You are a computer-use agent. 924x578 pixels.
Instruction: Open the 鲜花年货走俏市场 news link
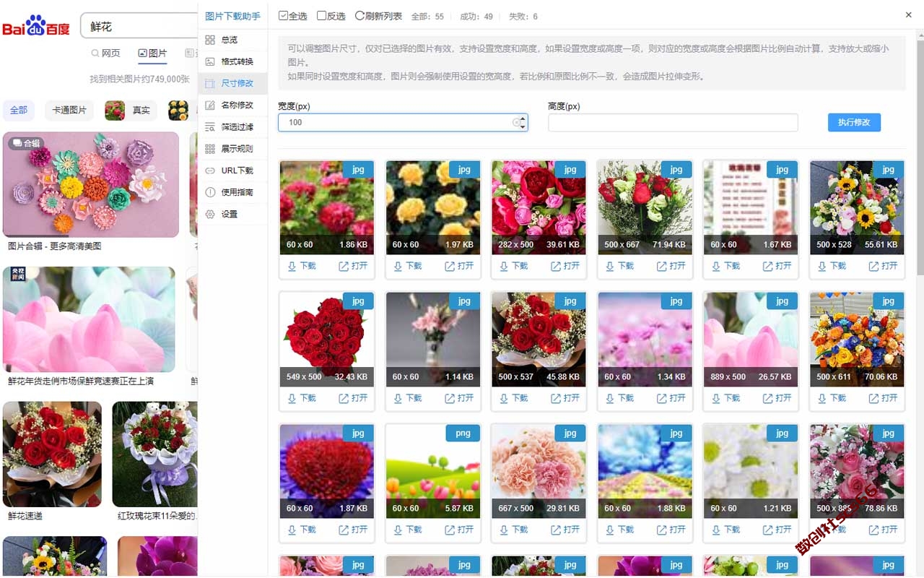(x=81, y=381)
